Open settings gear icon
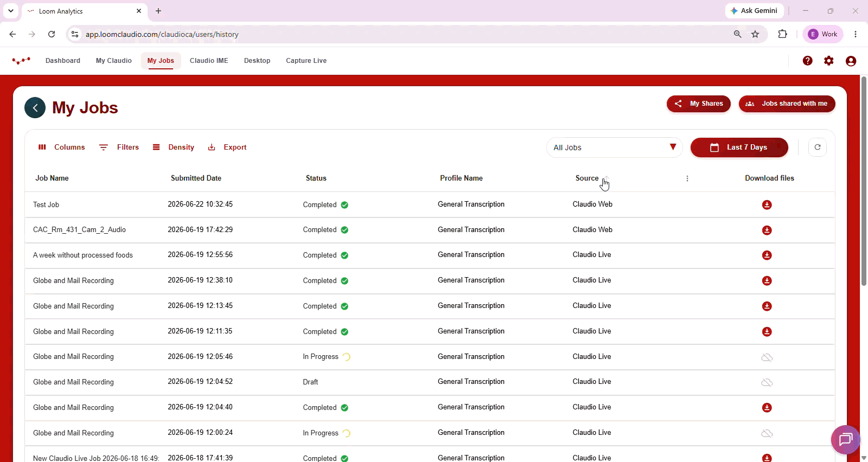 tap(829, 61)
